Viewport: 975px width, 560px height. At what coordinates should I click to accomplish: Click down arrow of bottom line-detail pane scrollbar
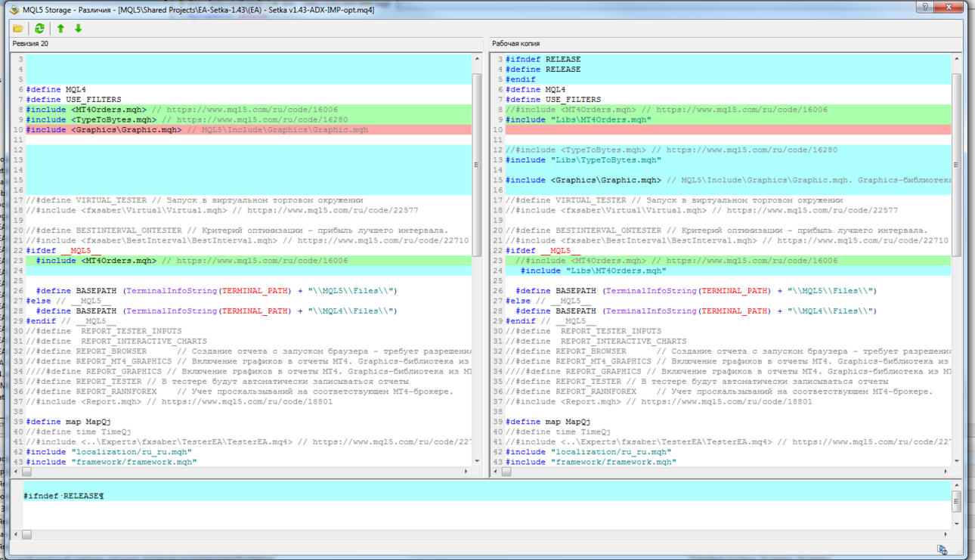click(x=957, y=523)
